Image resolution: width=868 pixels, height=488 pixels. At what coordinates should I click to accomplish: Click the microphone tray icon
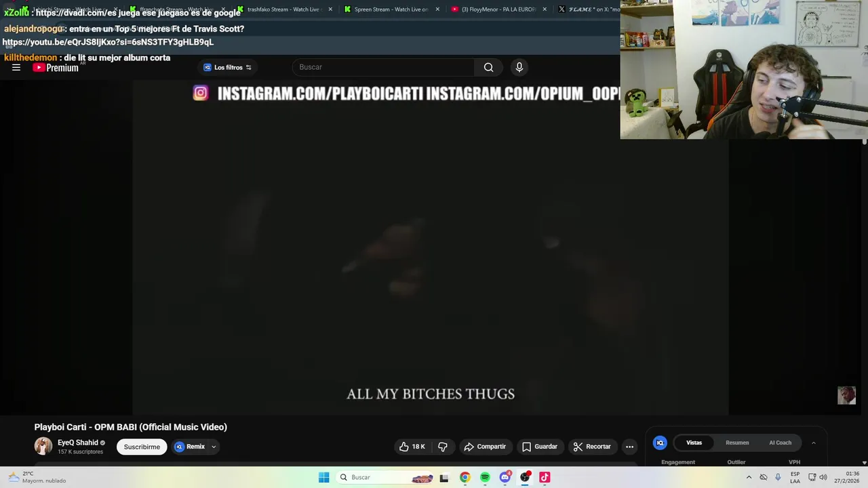pos(778,477)
